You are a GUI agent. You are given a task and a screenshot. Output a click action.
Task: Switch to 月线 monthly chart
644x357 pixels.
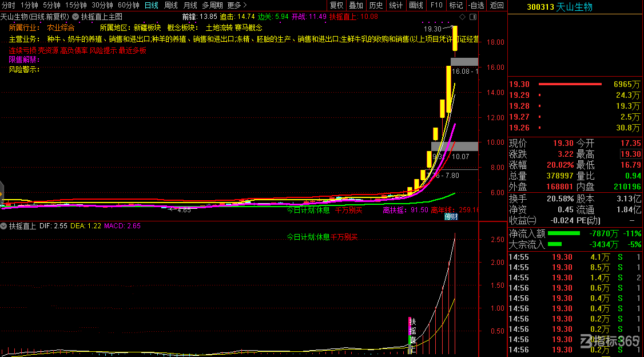(190, 5)
